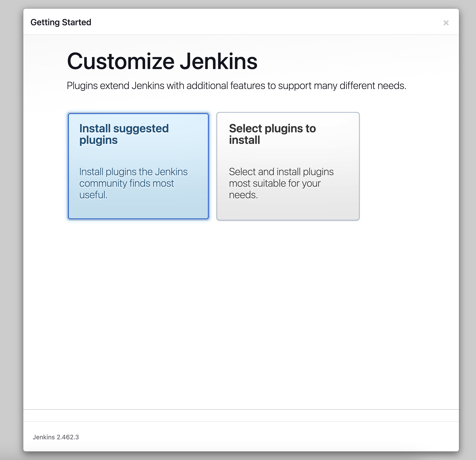Click the word 'useful.' in suggested card
Image resolution: width=476 pixels, height=460 pixels.
click(93, 195)
